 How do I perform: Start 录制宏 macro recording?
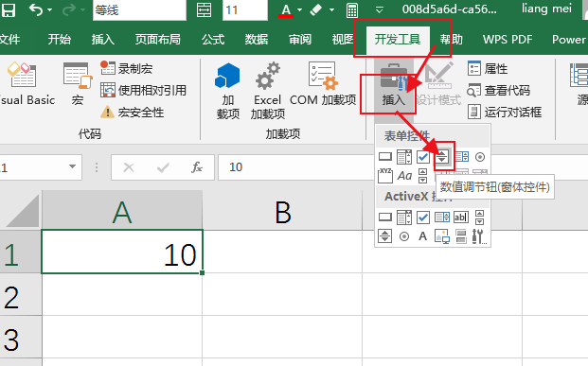126,68
